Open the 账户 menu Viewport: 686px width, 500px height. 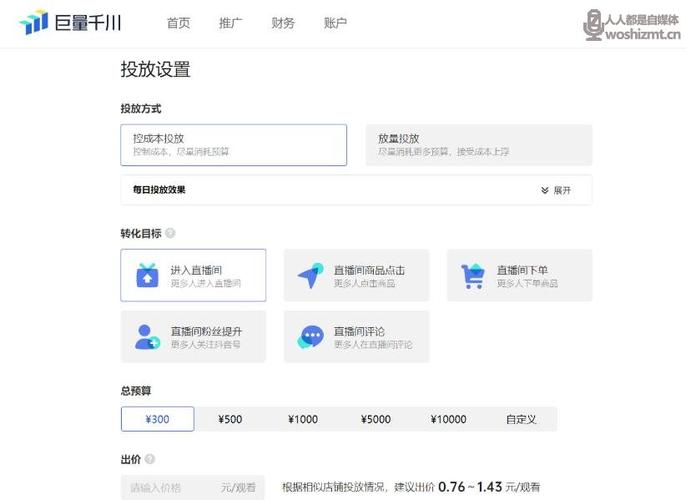click(x=336, y=23)
